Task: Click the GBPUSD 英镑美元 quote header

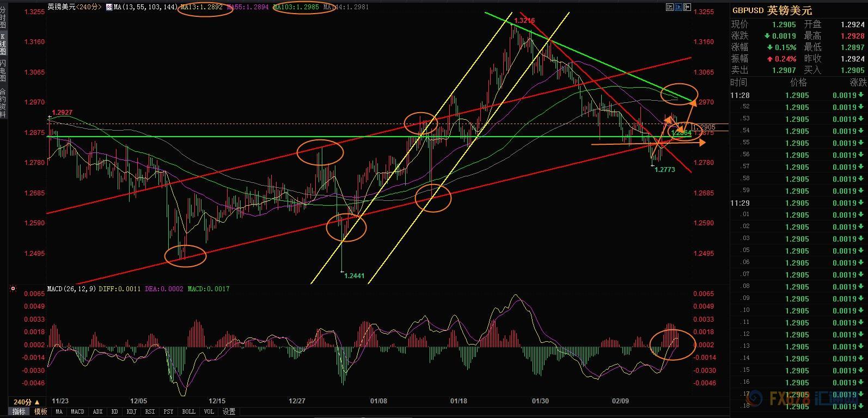Action: [x=772, y=10]
